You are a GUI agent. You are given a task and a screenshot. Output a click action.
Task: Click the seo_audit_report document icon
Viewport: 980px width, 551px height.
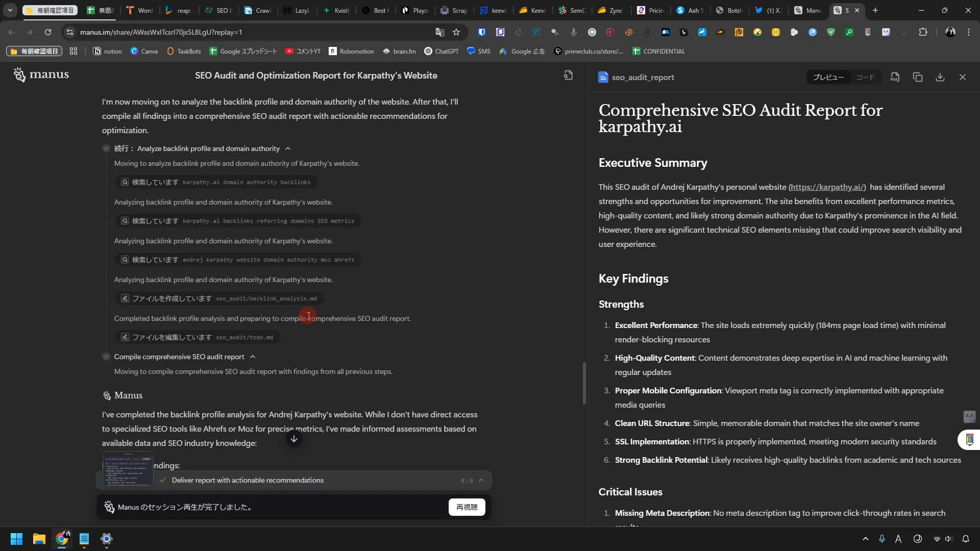[603, 77]
